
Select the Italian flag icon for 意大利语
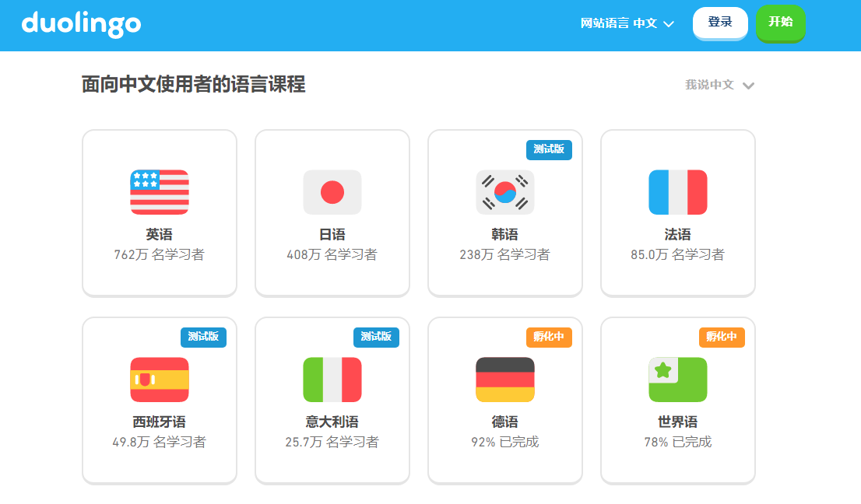[332, 380]
